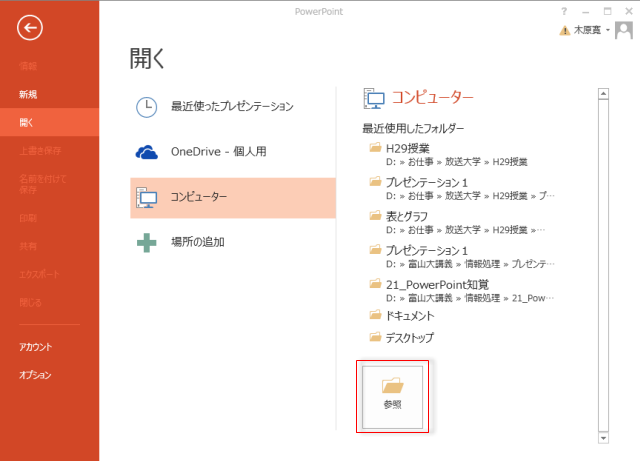Click the green plus add place icon
This screenshot has height=461, width=640.
pos(147,243)
